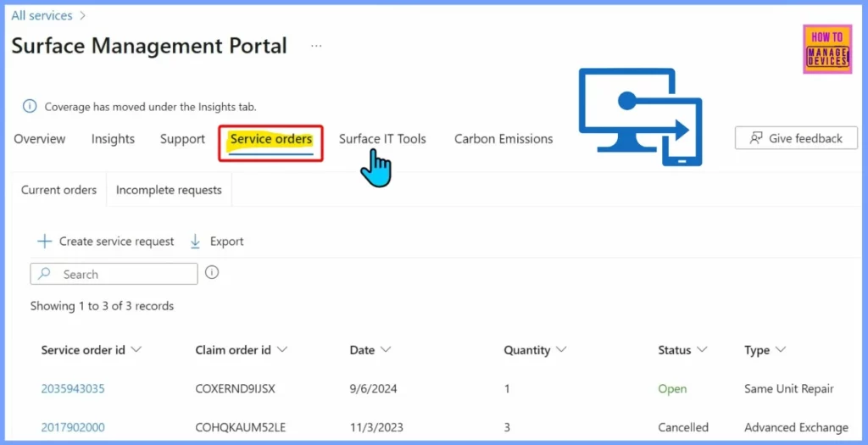This screenshot has width=868, height=445.
Task: Click the Coverage notice info icon
Action: (x=30, y=106)
